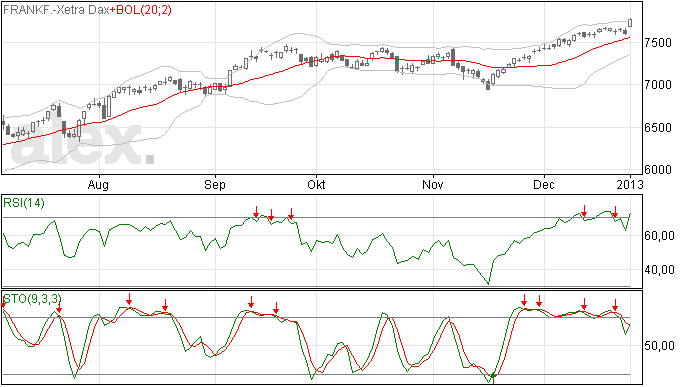The height and width of the screenshot is (387, 690).
Task: Click the 7500 price axis value
Action: (x=658, y=43)
